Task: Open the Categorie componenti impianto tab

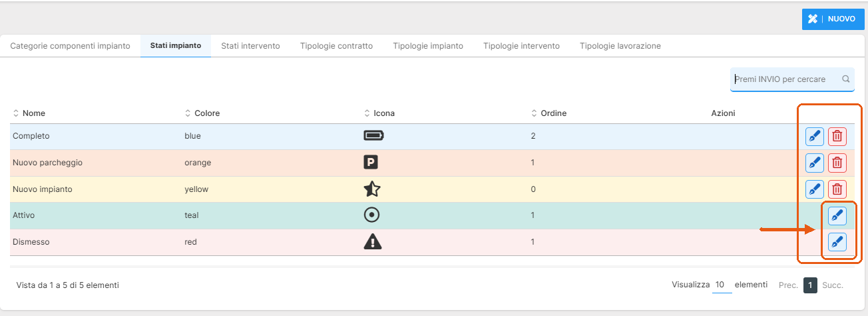Action: [71, 46]
